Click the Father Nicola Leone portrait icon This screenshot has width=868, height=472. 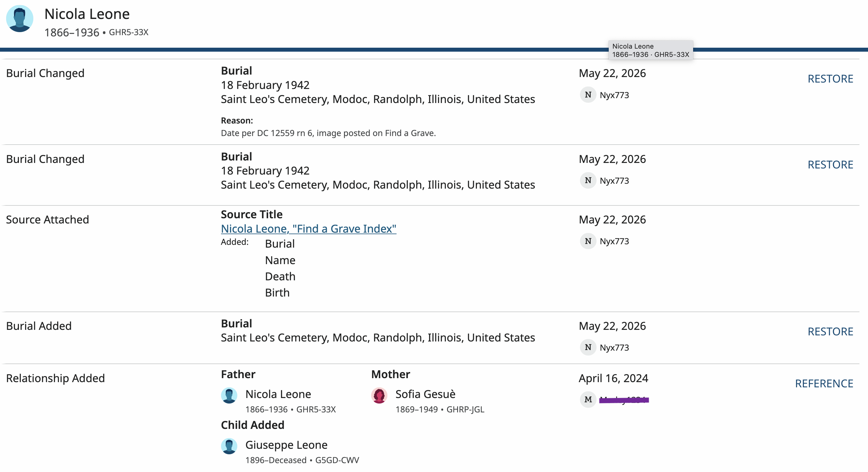click(229, 395)
